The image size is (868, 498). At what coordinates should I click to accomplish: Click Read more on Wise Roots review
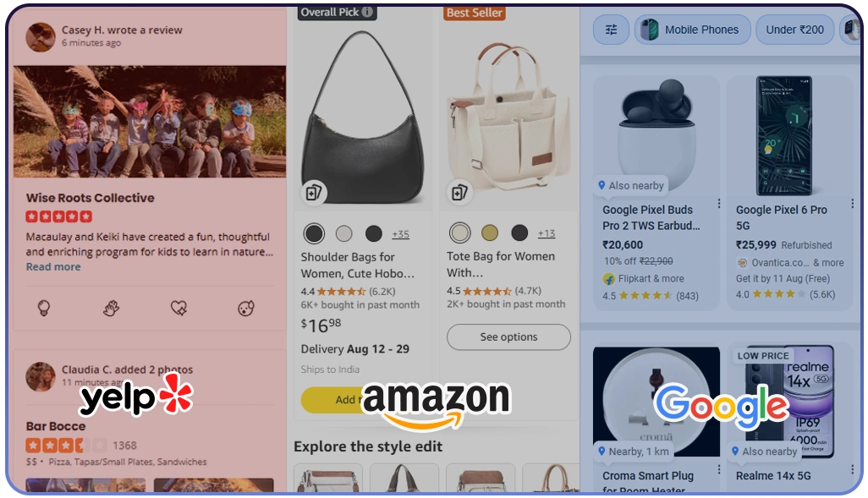(53, 266)
